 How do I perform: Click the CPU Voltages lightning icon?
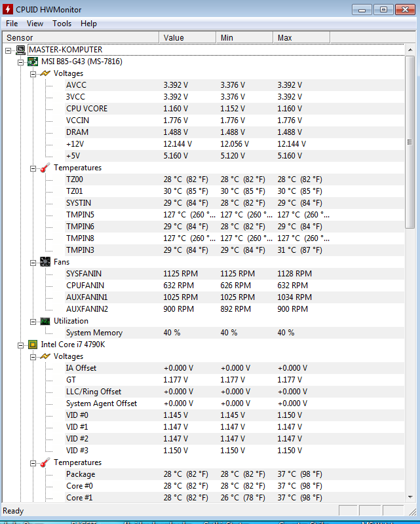coord(45,356)
